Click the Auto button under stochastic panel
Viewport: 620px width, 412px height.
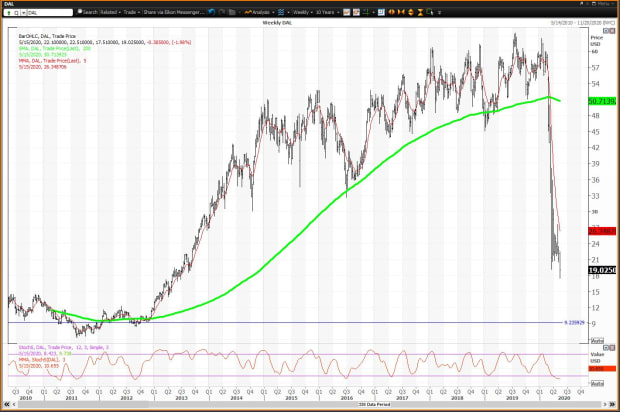(x=598, y=384)
